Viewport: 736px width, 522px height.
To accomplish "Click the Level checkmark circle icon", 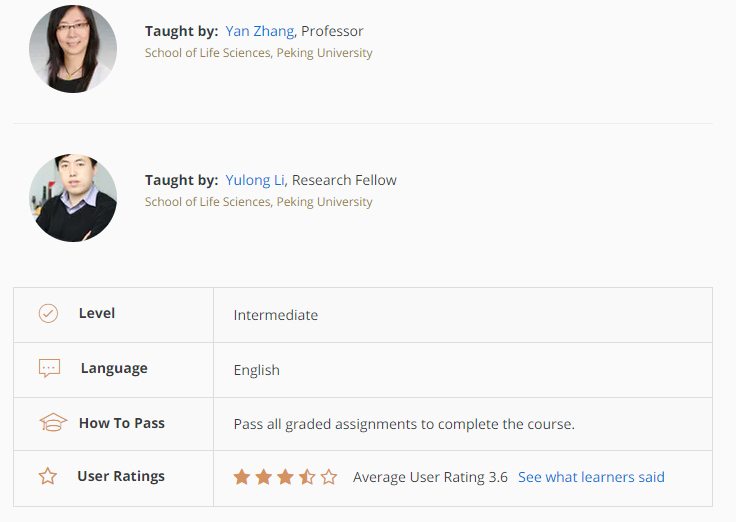I will click(48, 314).
